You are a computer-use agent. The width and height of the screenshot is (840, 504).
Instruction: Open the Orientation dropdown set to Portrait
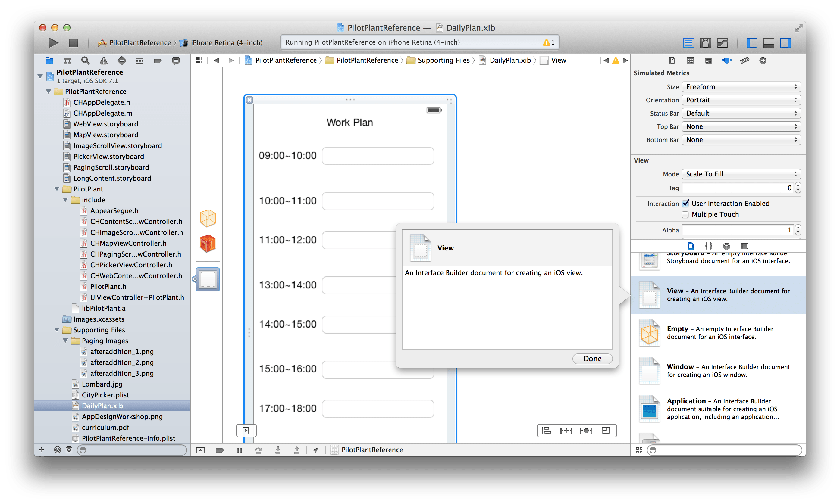(x=741, y=100)
